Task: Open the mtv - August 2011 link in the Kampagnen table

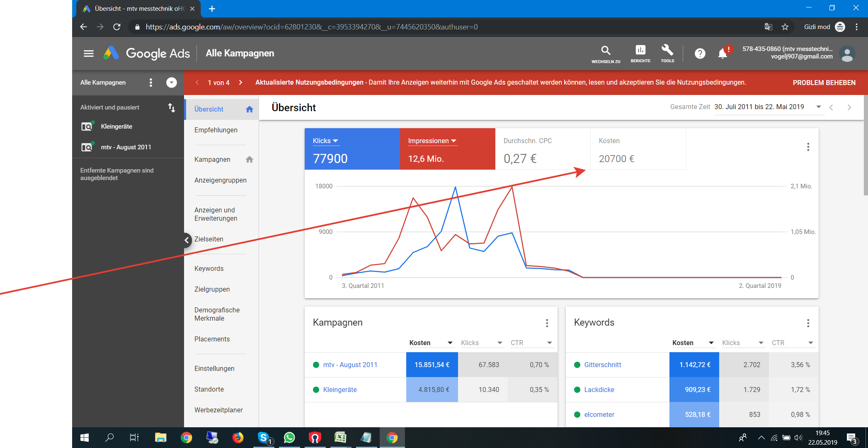Action: [x=350, y=365]
